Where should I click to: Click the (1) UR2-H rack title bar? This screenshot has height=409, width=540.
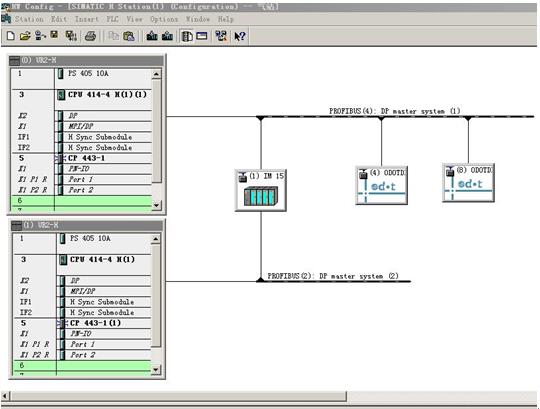86,226
